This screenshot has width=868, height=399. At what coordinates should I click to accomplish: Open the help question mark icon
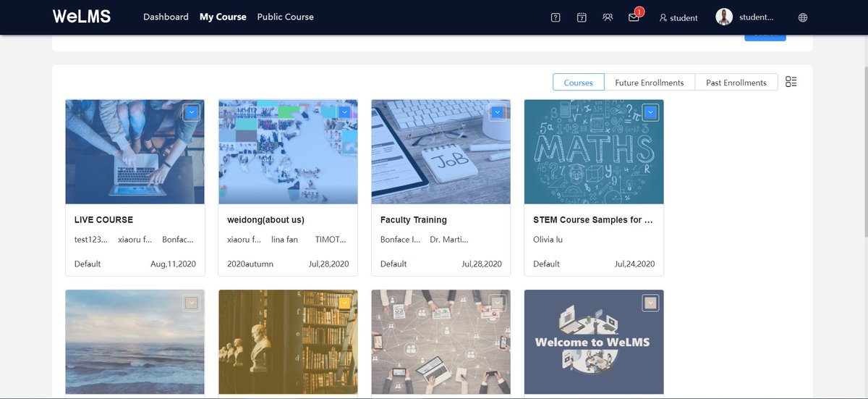[x=556, y=17]
